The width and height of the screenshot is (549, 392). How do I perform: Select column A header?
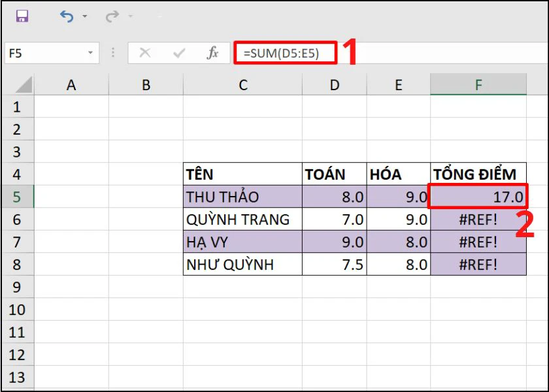pos(71,85)
